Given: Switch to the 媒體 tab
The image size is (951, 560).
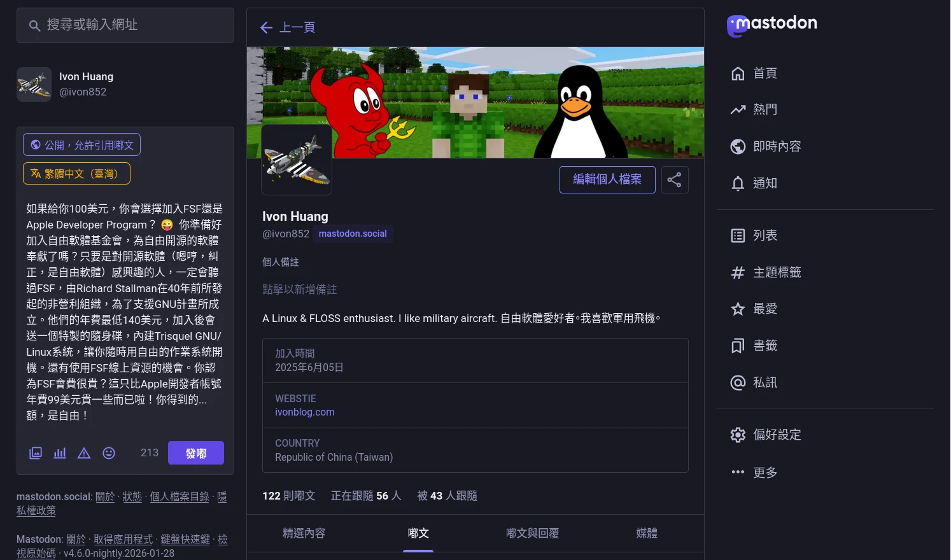Looking at the screenshot, I should [x=647, y=533].
